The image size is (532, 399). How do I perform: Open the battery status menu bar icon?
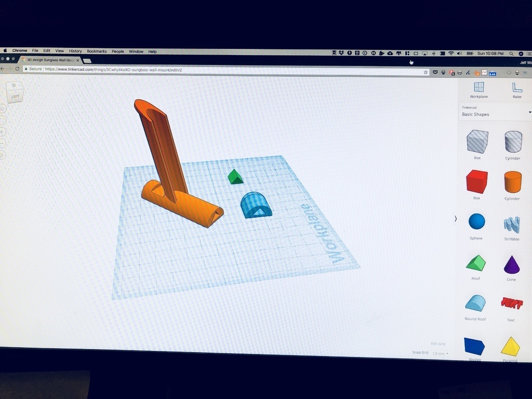(470, 54)
